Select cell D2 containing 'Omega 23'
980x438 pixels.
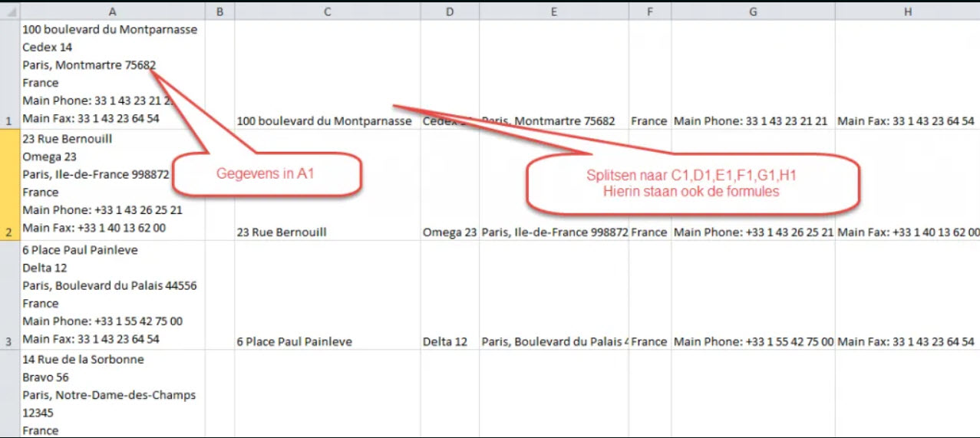click(x=450, y=185)
